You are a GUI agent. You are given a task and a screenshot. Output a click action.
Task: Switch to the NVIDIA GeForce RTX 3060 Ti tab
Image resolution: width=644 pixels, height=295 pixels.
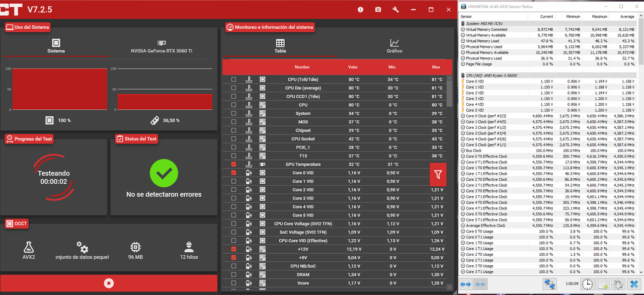pyautogui.click(x=162, y=47)
